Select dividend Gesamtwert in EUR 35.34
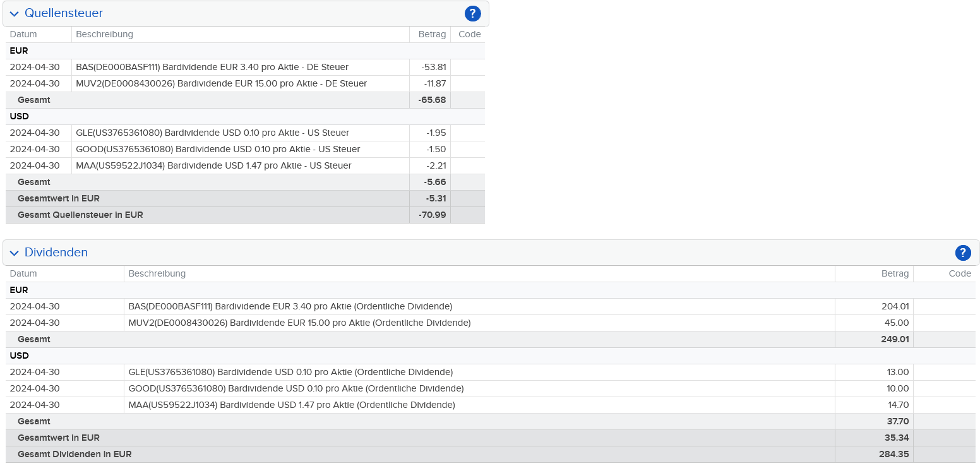 [898, 438]
